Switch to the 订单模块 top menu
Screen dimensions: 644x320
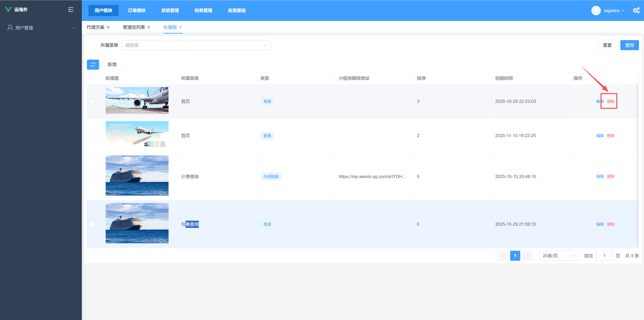(137, 11)
